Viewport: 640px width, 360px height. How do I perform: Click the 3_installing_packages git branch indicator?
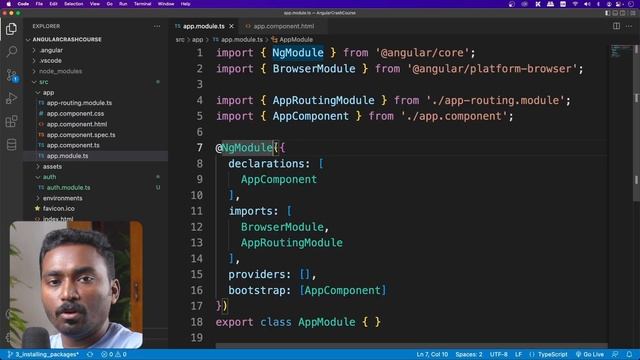(43, 354)
